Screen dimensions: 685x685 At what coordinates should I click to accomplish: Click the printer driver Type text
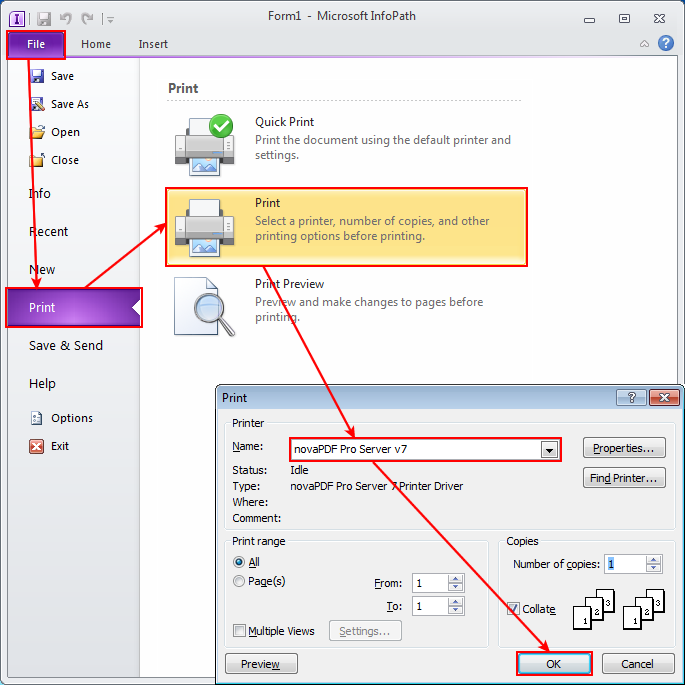point(376,486)
